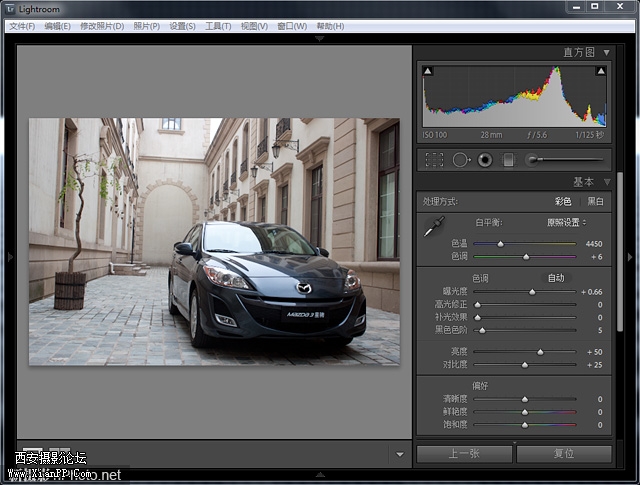Select the Graduated Filter tool
This screenshot has width=640, height=485.
click(508, 160)
